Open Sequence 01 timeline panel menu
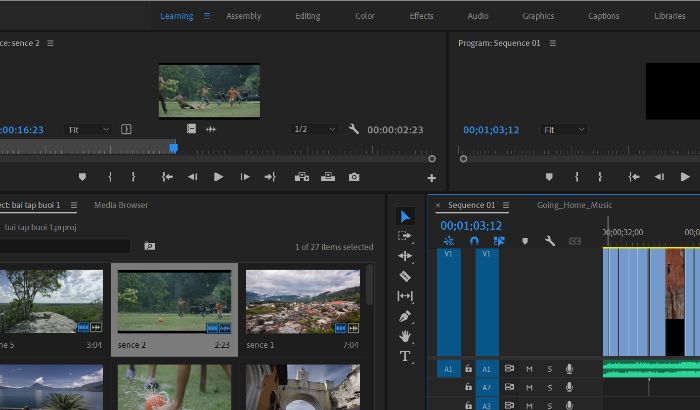The height and width of the screenshot is (410, 700). click(506, 205)
